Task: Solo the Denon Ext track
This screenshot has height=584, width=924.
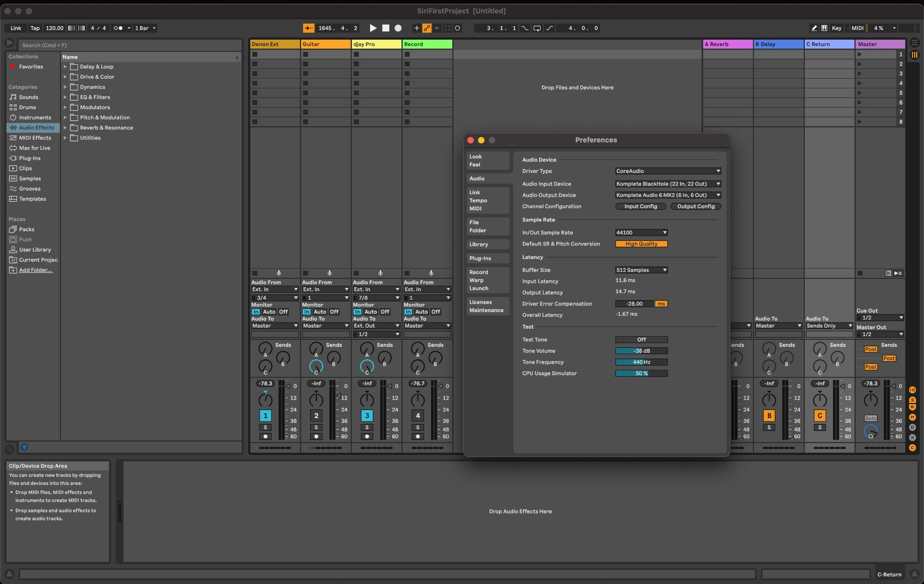Action: click(x=265, y=427)
